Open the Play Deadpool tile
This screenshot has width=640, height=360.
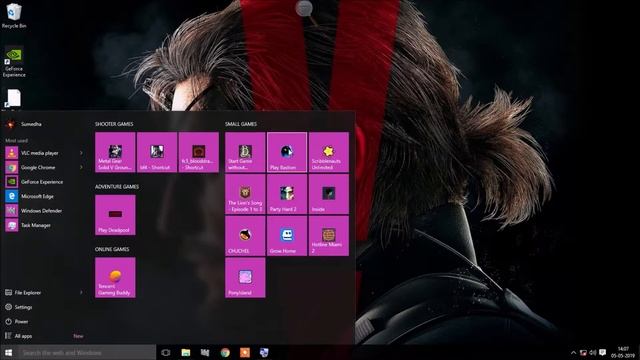[x=115, y=215]
